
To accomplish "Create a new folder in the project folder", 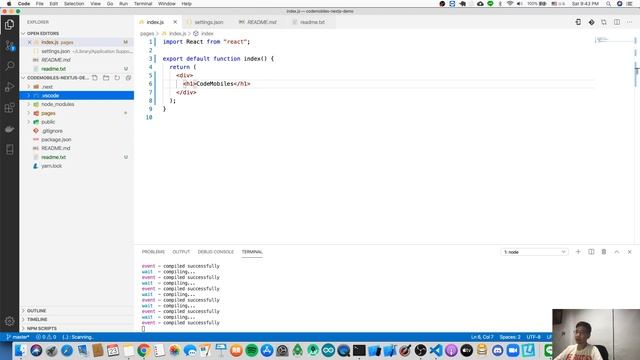I will 106,78.
